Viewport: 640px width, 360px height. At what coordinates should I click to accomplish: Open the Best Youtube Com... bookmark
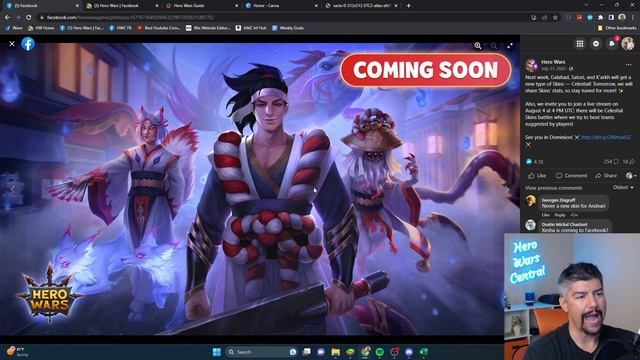(x=159, y=28)
